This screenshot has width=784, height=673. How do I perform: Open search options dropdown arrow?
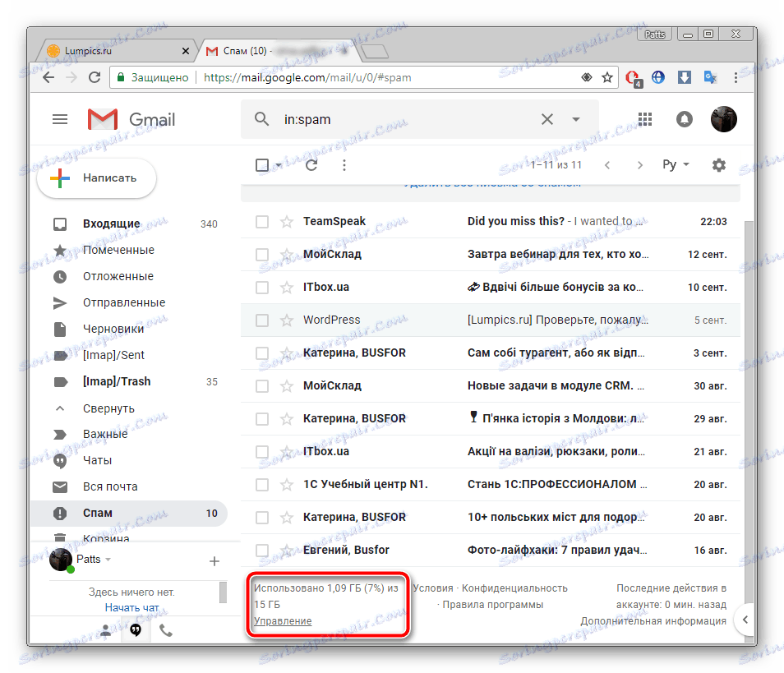pos(575,119)
